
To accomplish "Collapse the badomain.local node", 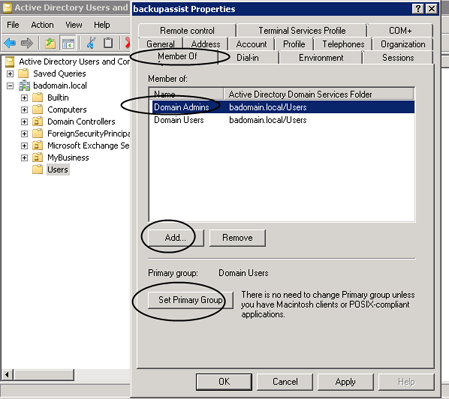I will [10, 86].
